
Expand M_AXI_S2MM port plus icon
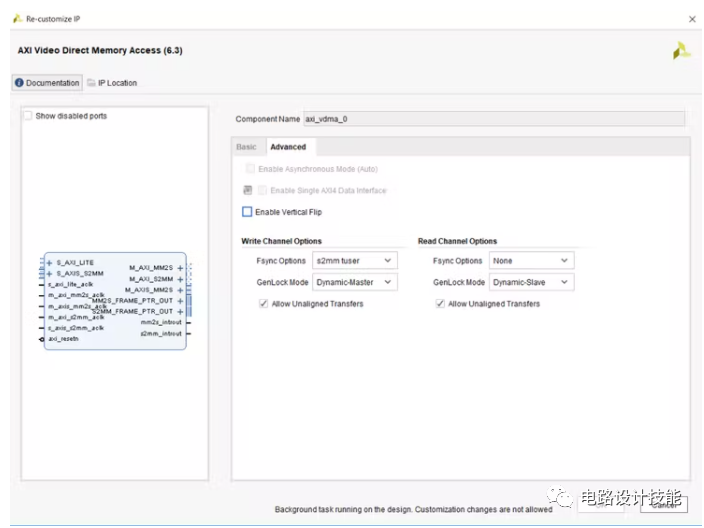point(180,279)
